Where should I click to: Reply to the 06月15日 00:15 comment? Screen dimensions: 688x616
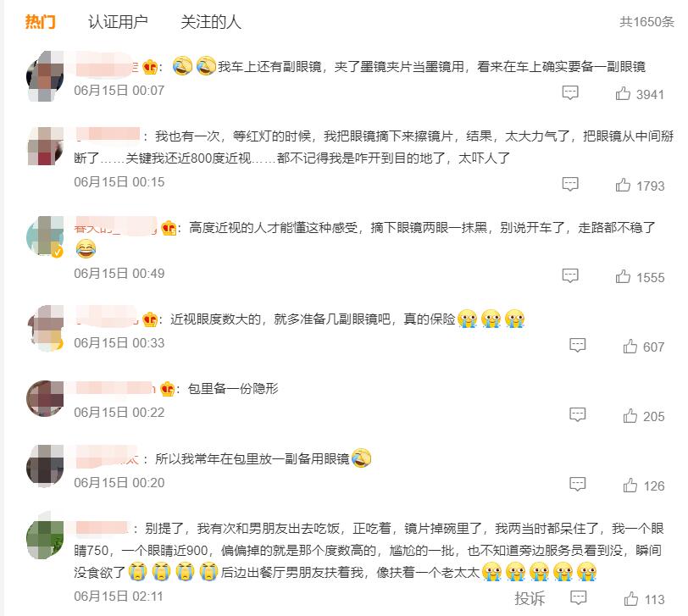click(570, 184)
